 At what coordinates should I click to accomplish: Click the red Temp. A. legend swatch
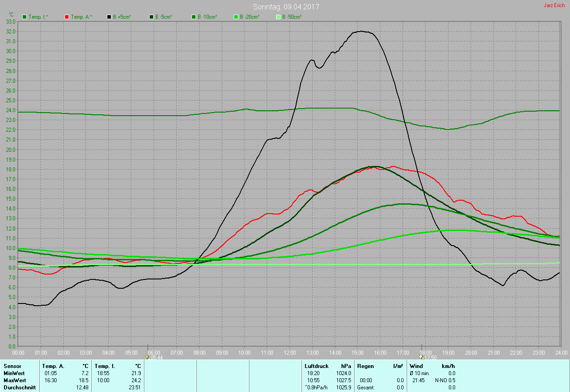click(67, 17)
